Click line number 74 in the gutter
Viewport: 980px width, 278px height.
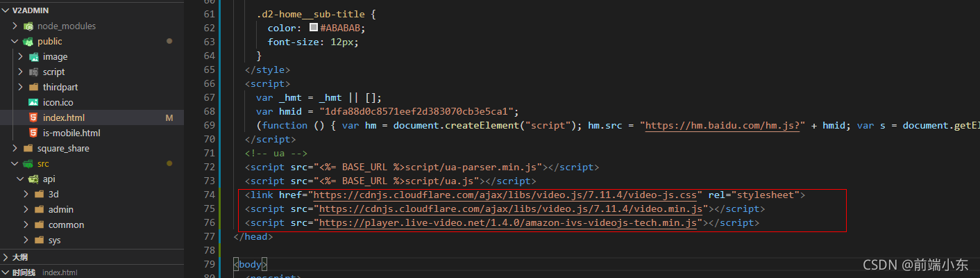(209, 195)
